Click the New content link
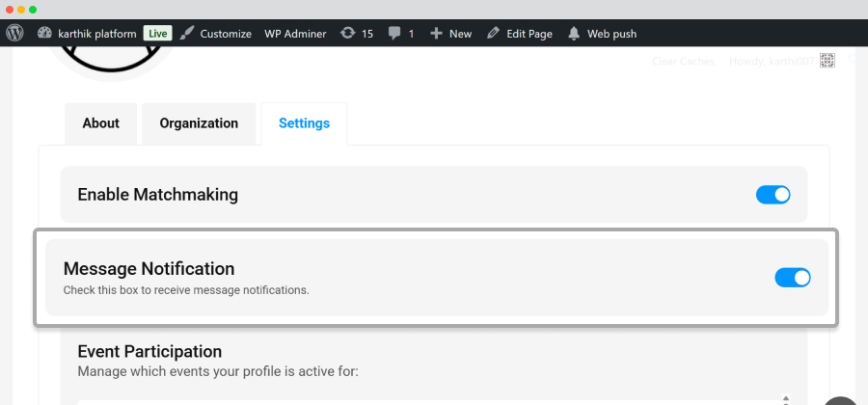The image size is (868, 405). (x=461, y=34)
